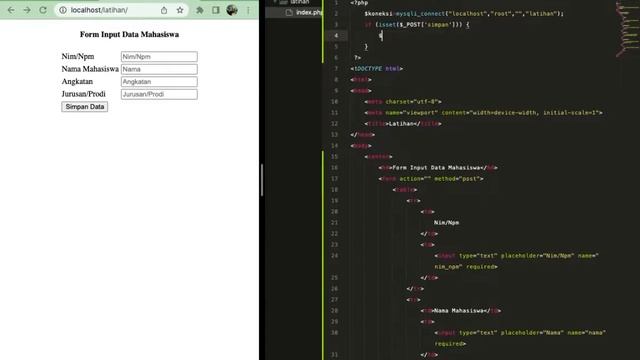The image size is (640, 360).
Task: Share this page icon in address bar
Action: 164,10
